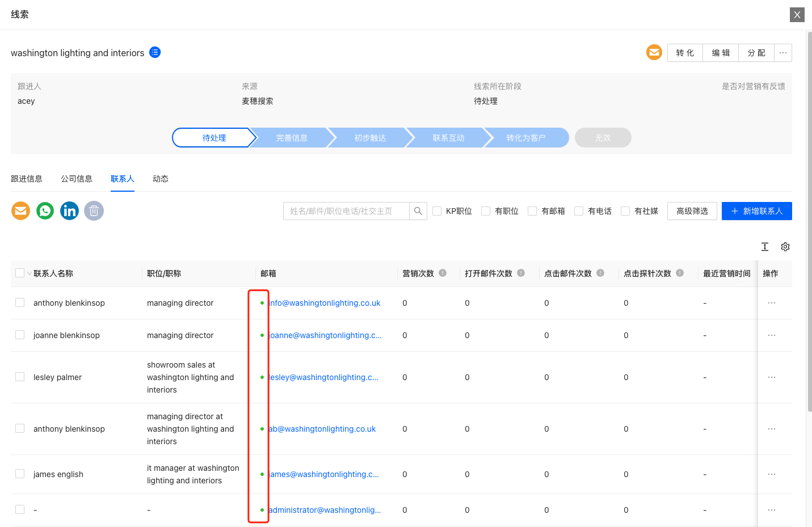Viewport: 812px width, 527px height.
Task: Select the 待处理 stage
Action: pos(214,138)
